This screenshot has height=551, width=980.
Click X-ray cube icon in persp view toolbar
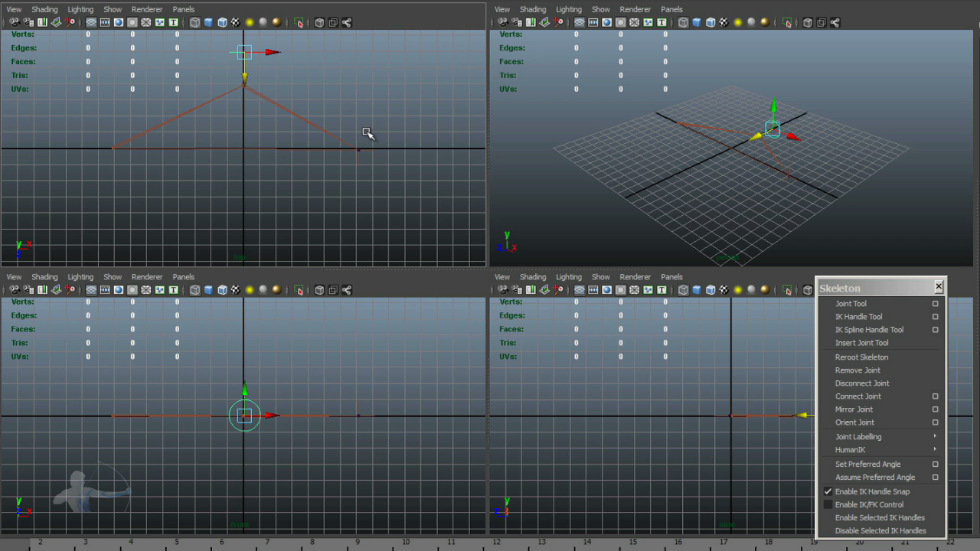808,22
